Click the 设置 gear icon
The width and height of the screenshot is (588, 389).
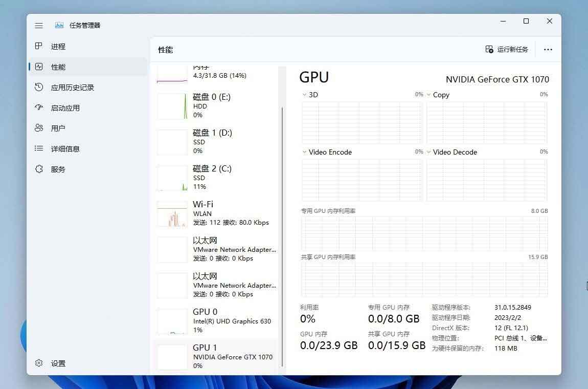[x=39, y=363]
